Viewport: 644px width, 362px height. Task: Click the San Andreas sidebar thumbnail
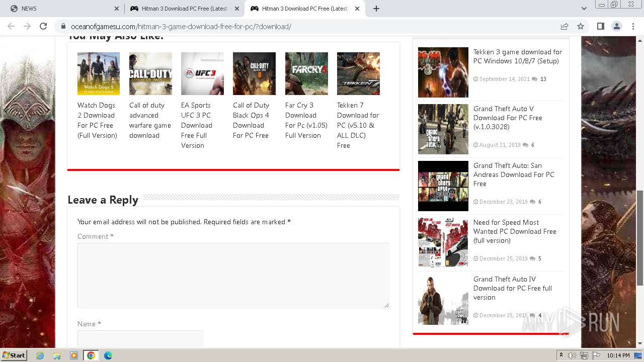[443, 186]
